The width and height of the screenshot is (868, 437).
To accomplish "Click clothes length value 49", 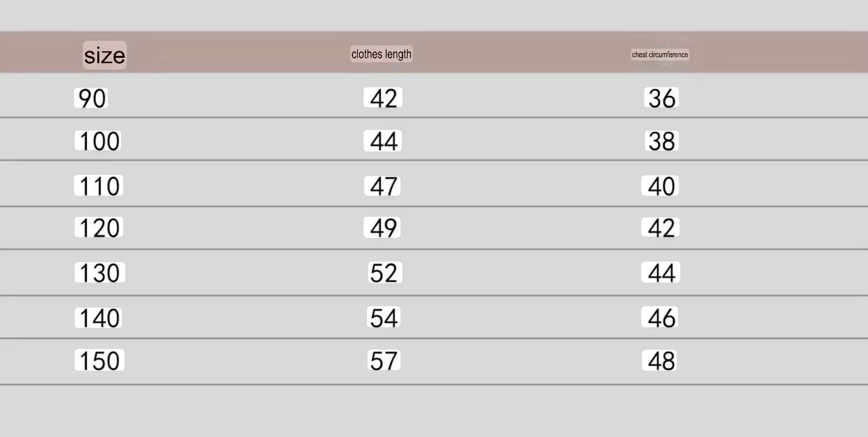I will point(383,228).
